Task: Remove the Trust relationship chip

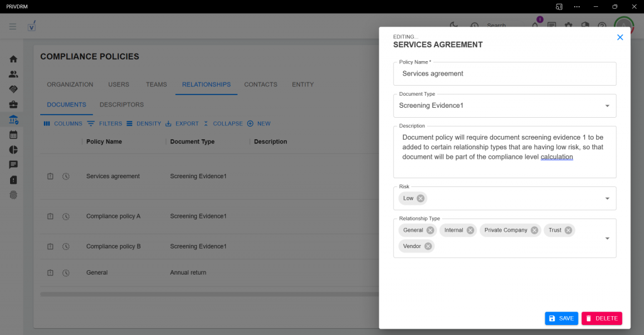Action: pyautogui.click(x=569, y=230)
